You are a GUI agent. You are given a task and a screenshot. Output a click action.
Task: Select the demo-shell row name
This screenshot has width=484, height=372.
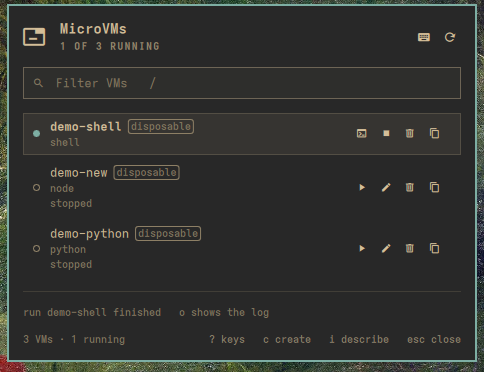point(86,127)
